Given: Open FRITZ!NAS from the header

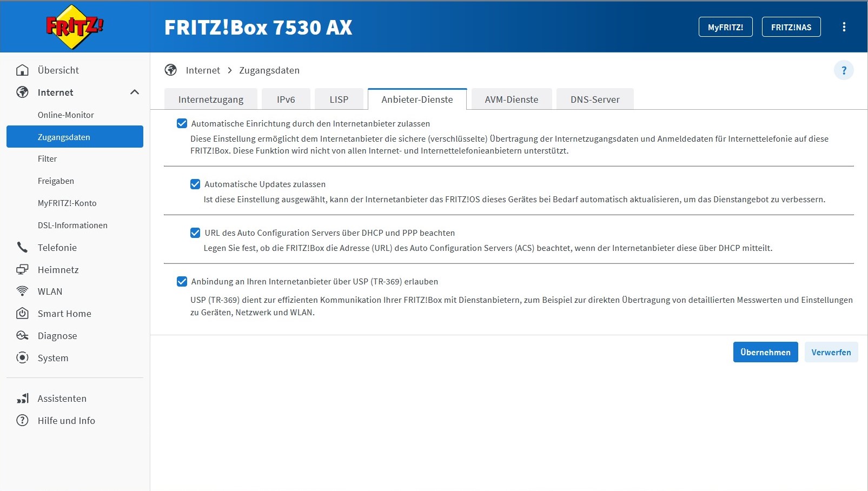Looking at the screenshot, I should pyautogui.click(x=791, y=27).
